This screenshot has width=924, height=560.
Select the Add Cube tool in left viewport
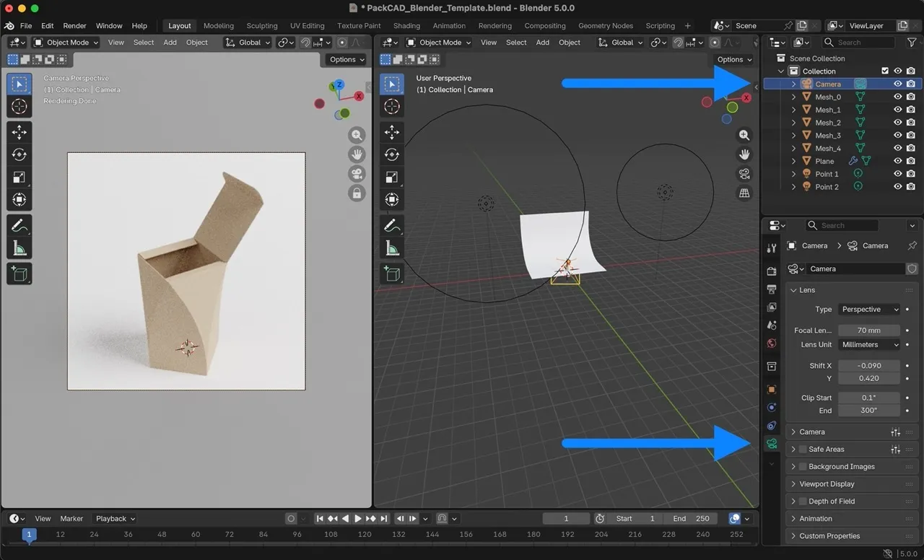[x=19, y=274]
